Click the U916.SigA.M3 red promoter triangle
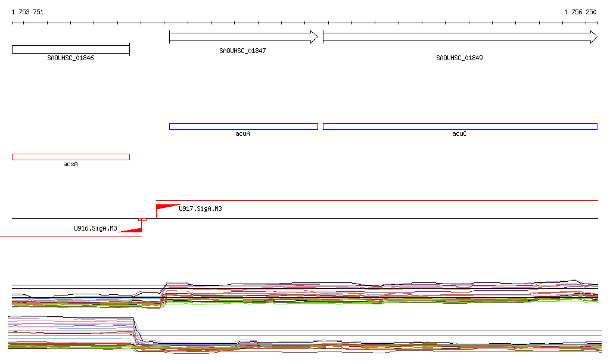 [133, 229]
